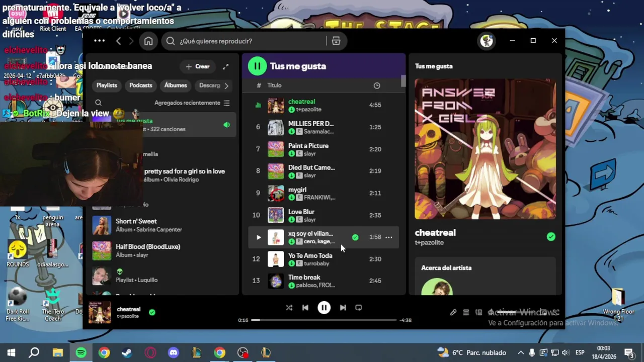Open the Browse icon in search bar
This screenshot has width=644, height=362.
pyautogui.click(x=336, y=41)
